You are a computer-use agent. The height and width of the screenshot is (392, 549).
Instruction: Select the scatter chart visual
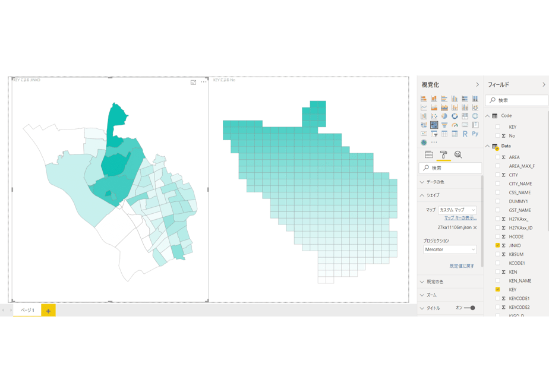[434, 116]
